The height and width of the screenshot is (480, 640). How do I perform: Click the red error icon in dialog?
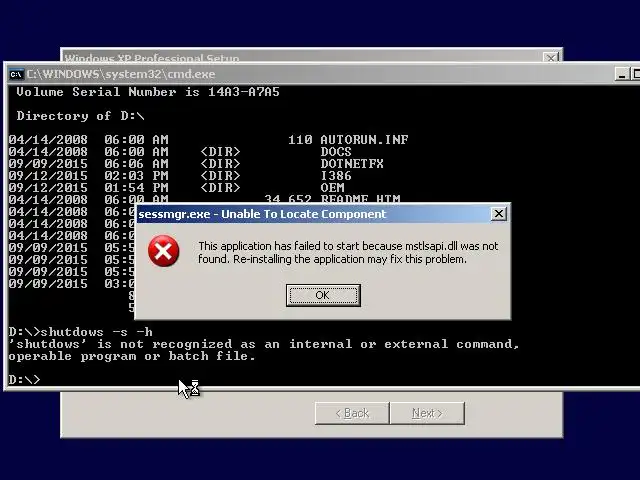tap(163, 251)
